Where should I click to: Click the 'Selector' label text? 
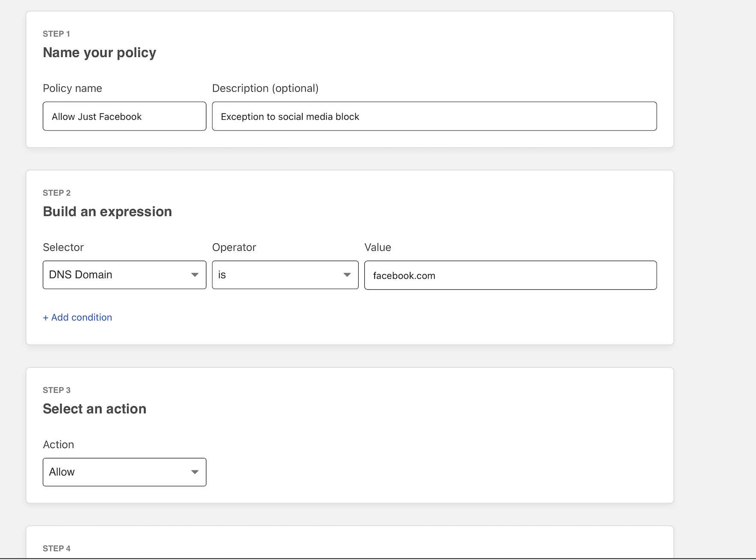pyautogui.click(x=63, y=247)
